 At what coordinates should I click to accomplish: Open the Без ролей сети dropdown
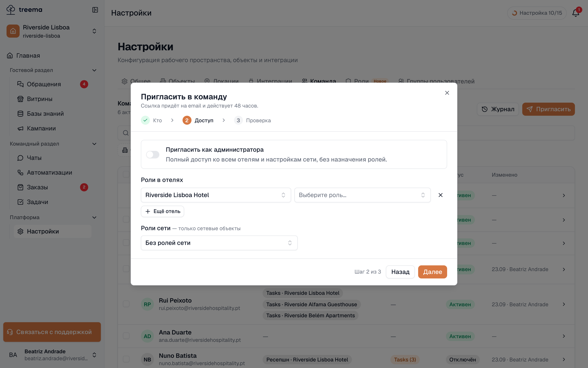[x=219, y=243]
